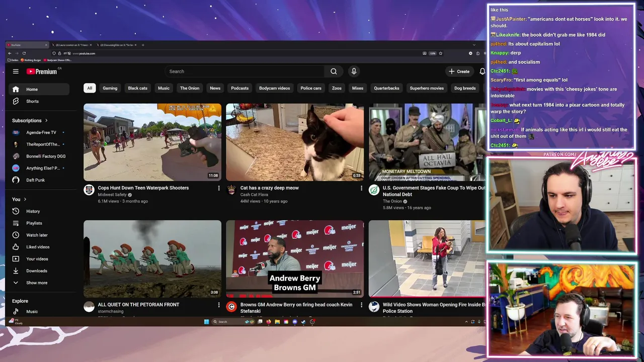This screenshot has height=362, width=644.
Task: Open the Dailies bookmarks folder
Action: click(x=13, y=60)
